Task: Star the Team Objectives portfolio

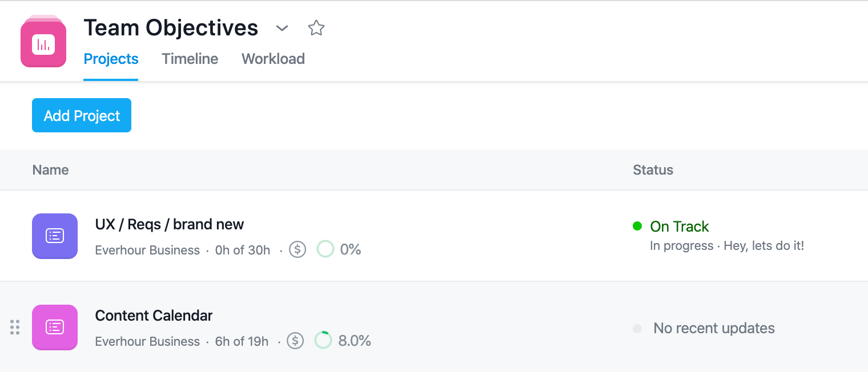Action: (316, 28)
